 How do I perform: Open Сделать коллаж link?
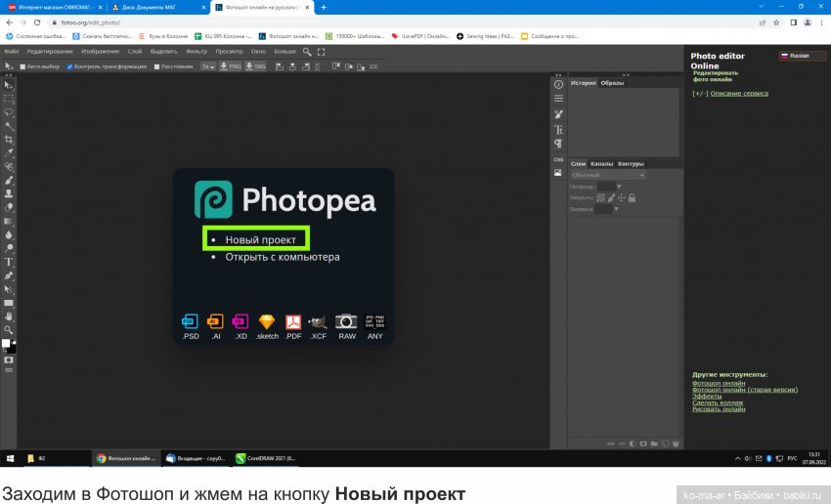[718, 402]
